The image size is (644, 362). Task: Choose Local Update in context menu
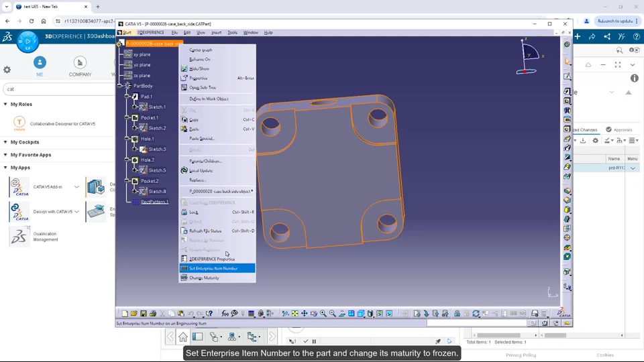click(217, 171)
